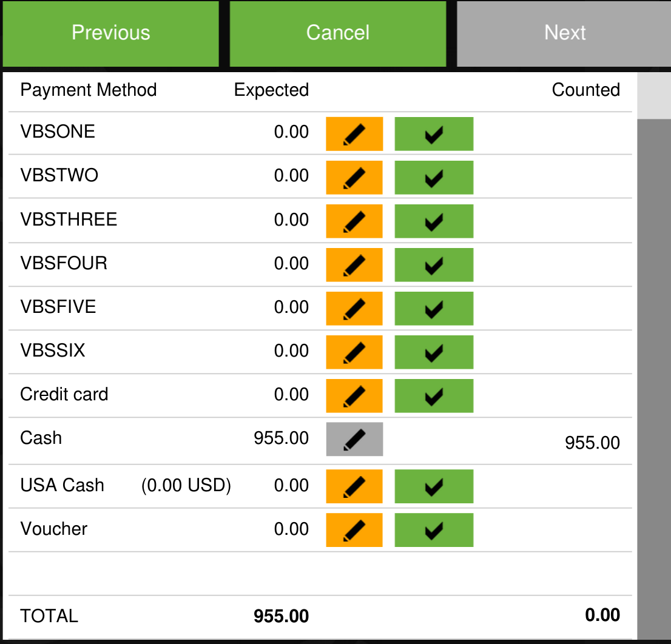Screen dimensions: 671x644
Task: Edit the VBSTWO counted amount
Action: pos(354,177)
